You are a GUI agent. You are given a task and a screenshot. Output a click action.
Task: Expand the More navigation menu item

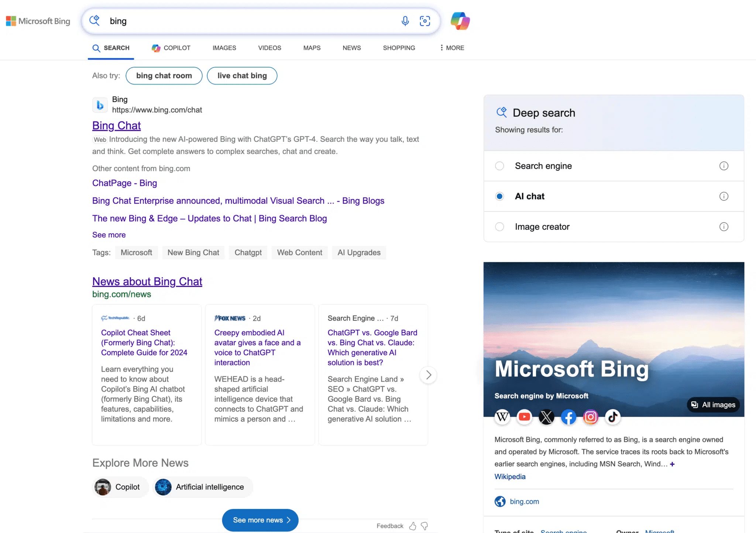pos(451,47)
